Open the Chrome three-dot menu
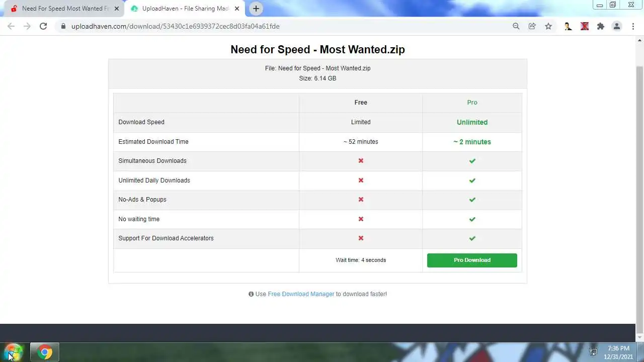Screen dimensions: 644x362 tap(633, 26)
